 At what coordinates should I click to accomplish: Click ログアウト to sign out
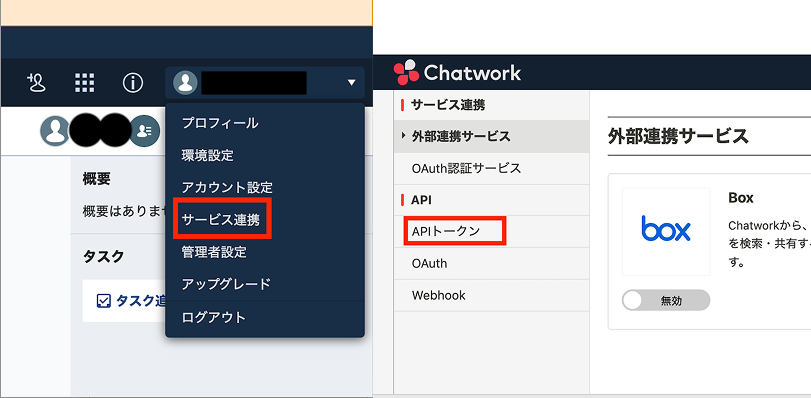click(214, 317)
